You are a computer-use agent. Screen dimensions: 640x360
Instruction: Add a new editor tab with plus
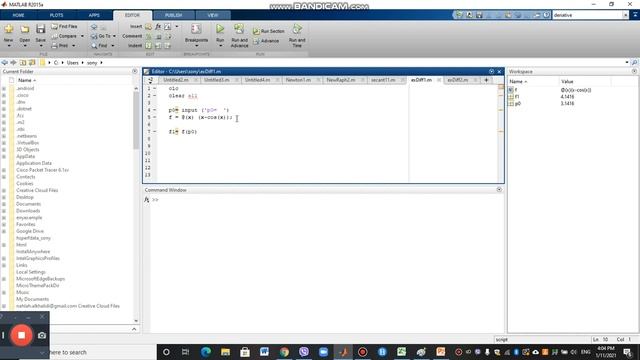[x=486, y=80]
